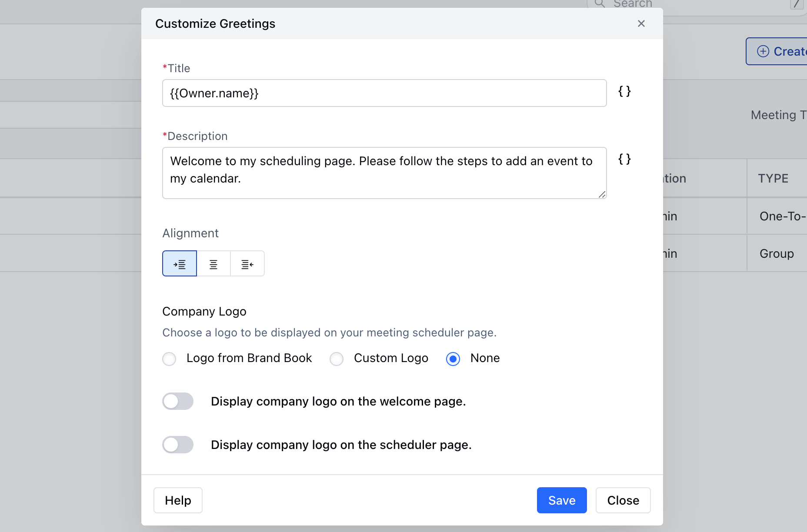Select left alignment option
807x532 pixels.
tap(180, 263)
